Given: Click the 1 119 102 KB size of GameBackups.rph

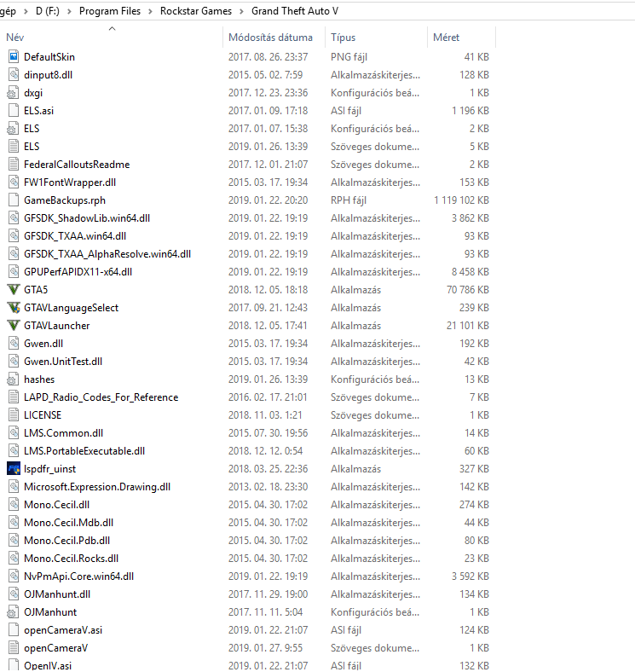Looking at the screenshot, I should point(461,200).
